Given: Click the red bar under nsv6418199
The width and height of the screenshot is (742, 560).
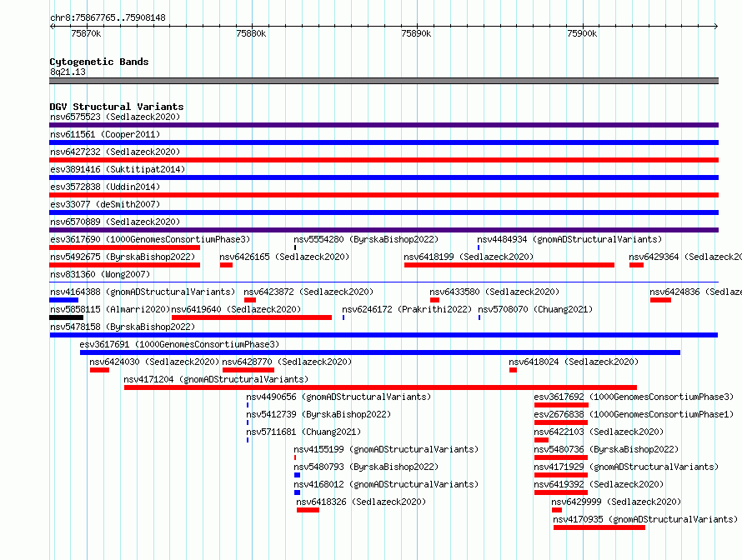Looking at the screenshot, I should tap(509, 265).
